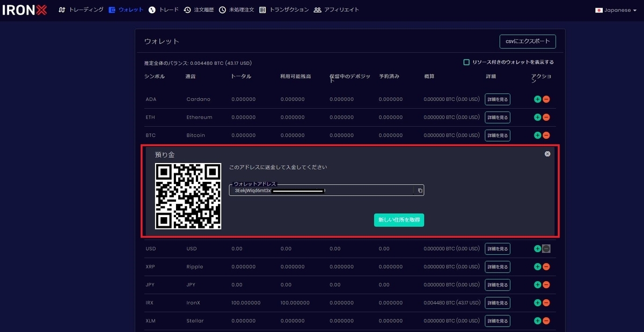Click green deposit icon for ADA
This screenshot has height=332, width=644.
click(x=537, y=99)
